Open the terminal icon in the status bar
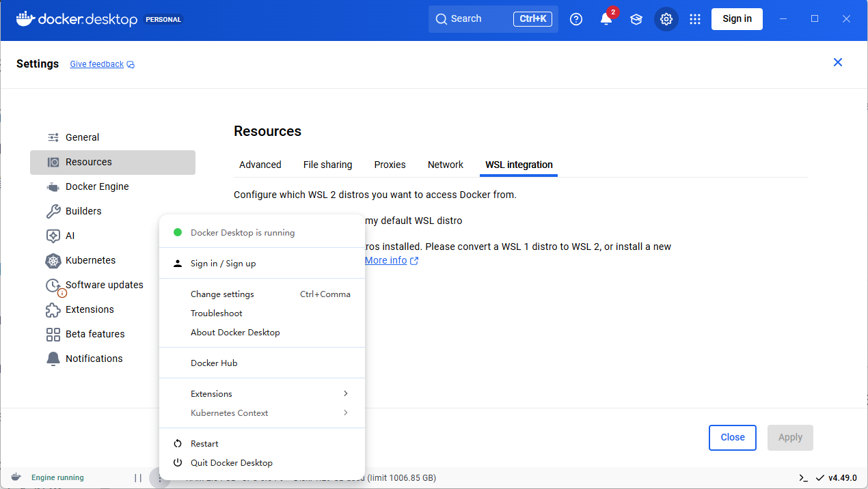This screenshot has height=489, width=868. (804, 478)
